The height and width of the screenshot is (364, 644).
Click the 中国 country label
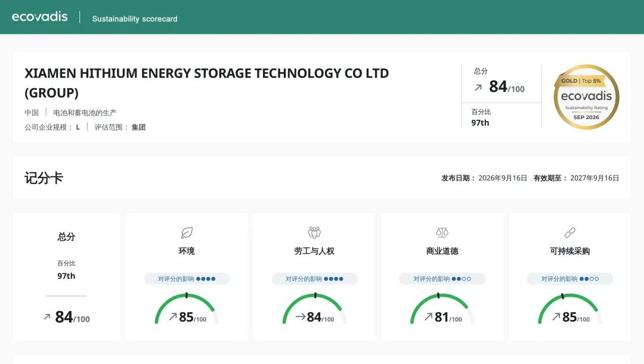tap(32, 113)
